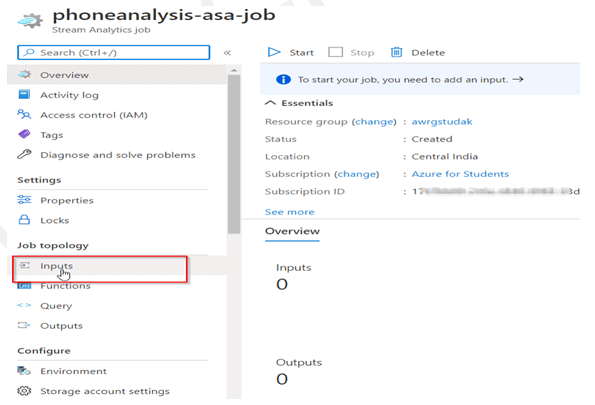
Task: Click the Stop square icon
Action: click(x=335, y=52)
